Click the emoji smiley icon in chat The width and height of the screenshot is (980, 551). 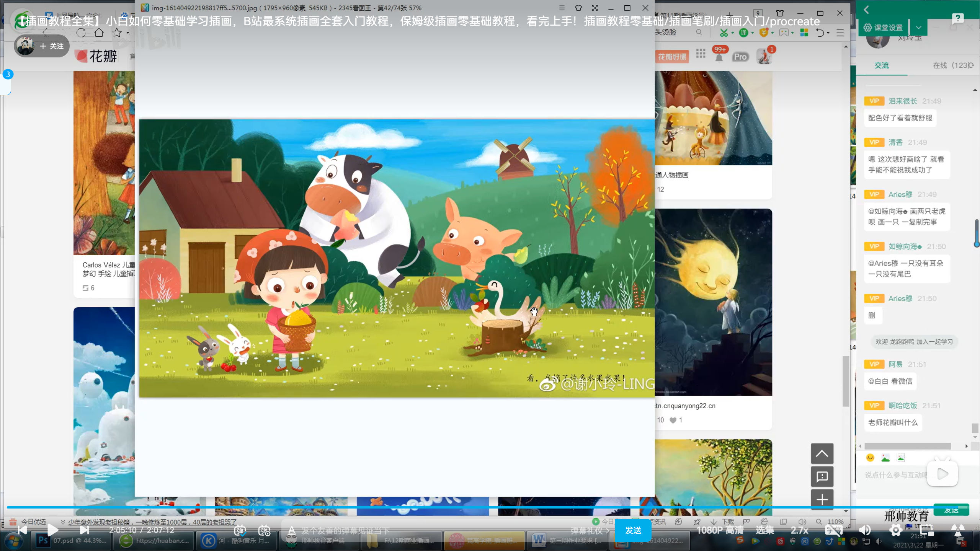(870, 458)
